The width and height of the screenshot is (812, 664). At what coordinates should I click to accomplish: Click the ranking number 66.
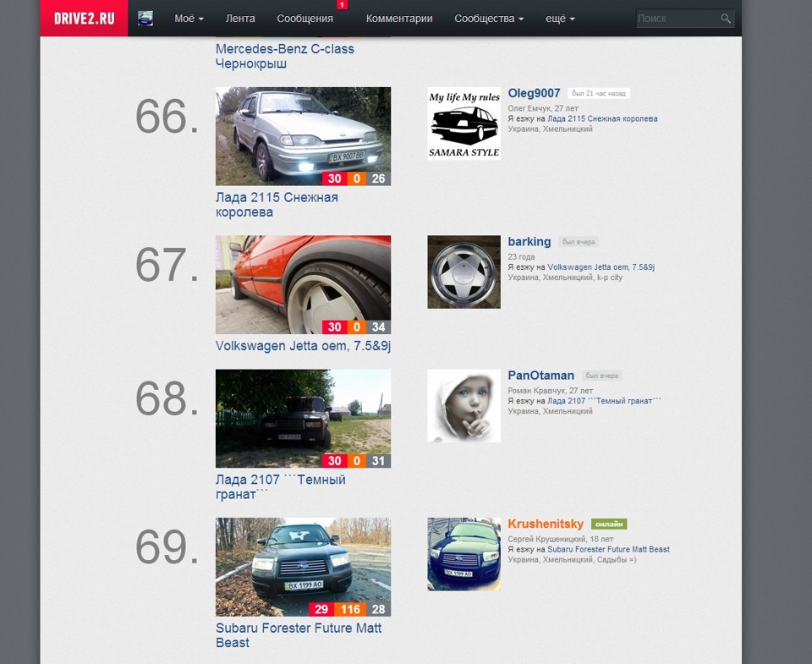(x=167, y=116)
